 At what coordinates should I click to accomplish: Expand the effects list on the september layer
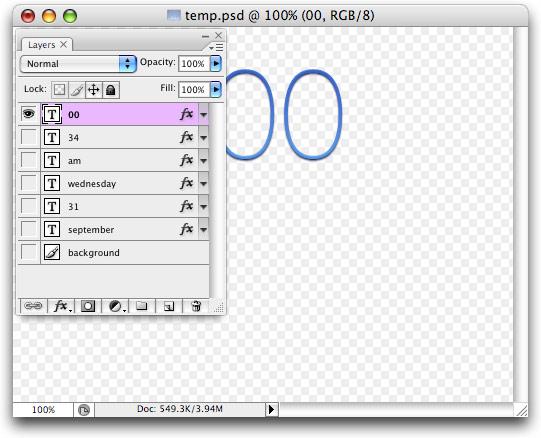(x=204, y=229)
